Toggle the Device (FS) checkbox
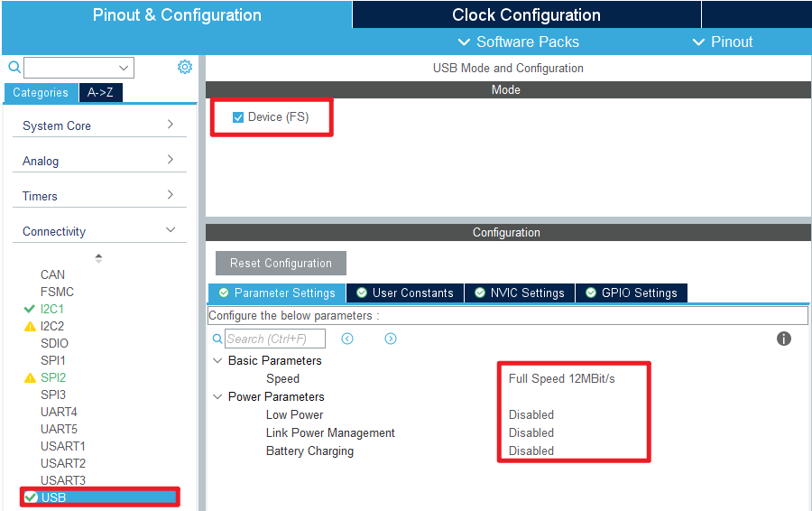The image size is (812, 511). pos(238,117)
